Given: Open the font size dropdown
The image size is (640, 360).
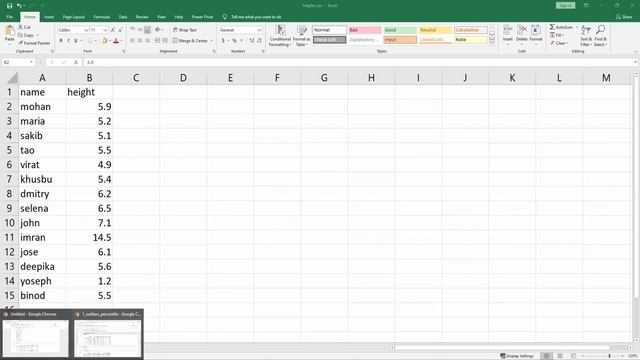Looking at the screenshot, I should tap(105, 30).
